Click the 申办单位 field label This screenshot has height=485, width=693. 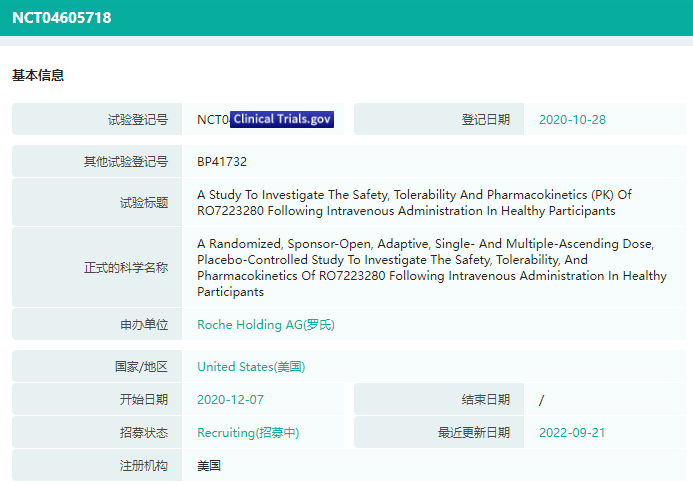pos(138,324)
